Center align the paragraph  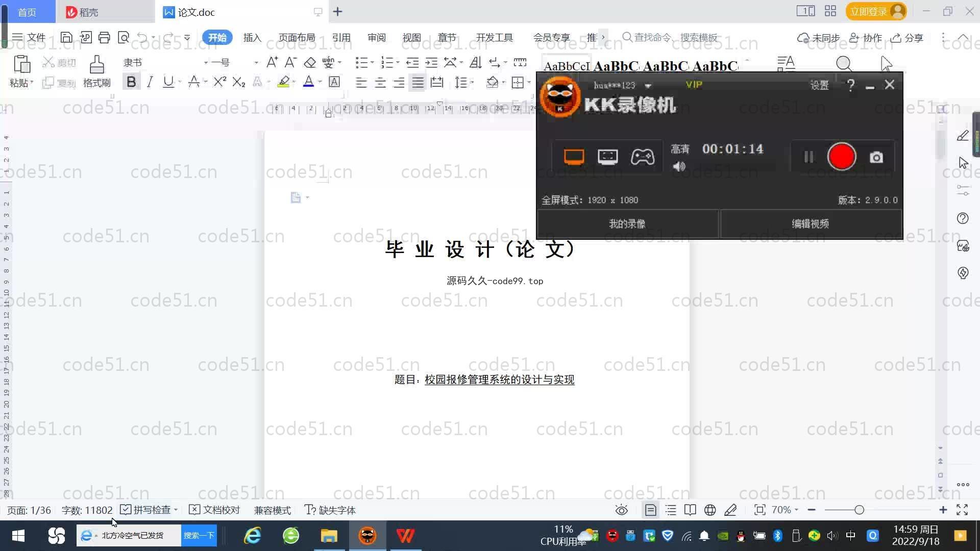tap(380, 83)
